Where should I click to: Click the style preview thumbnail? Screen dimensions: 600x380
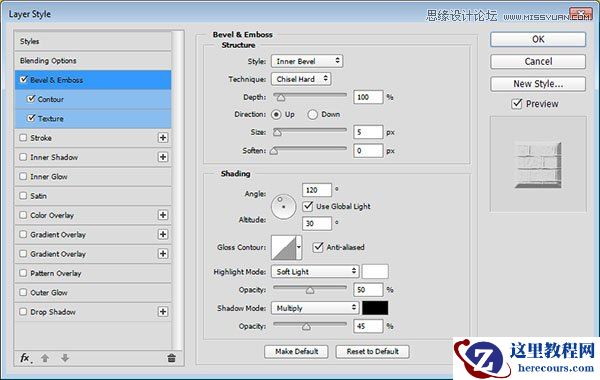point(538,165)
